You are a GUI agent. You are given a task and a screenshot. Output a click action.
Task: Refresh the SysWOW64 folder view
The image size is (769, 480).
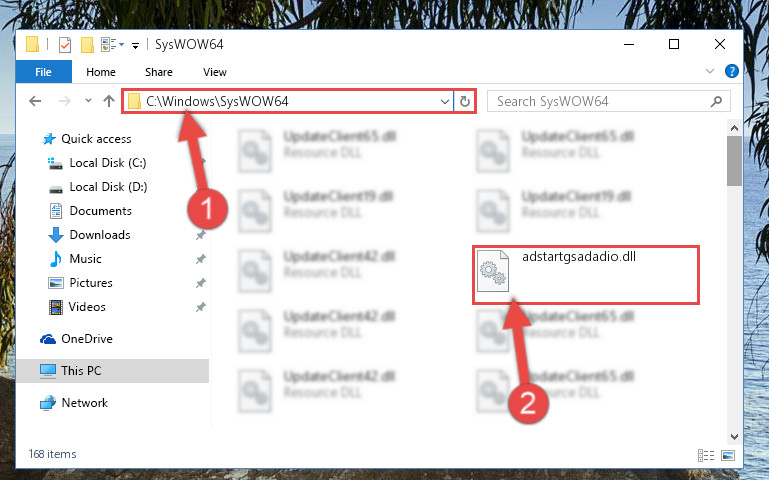click(x=464, y=101)
